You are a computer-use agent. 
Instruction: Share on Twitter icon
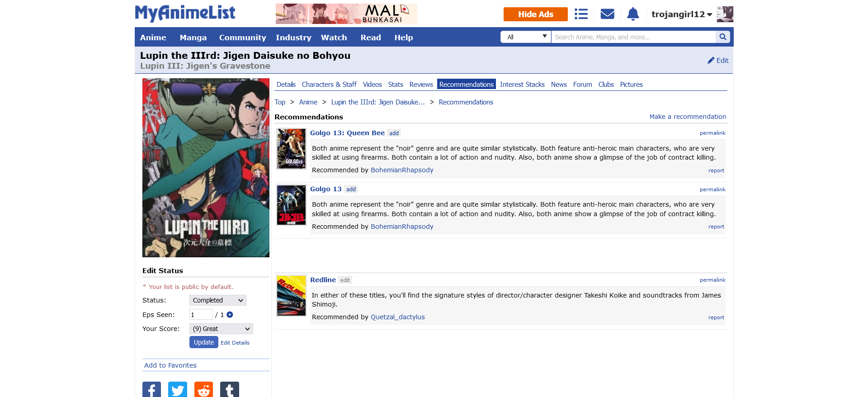tap(178, 390)
